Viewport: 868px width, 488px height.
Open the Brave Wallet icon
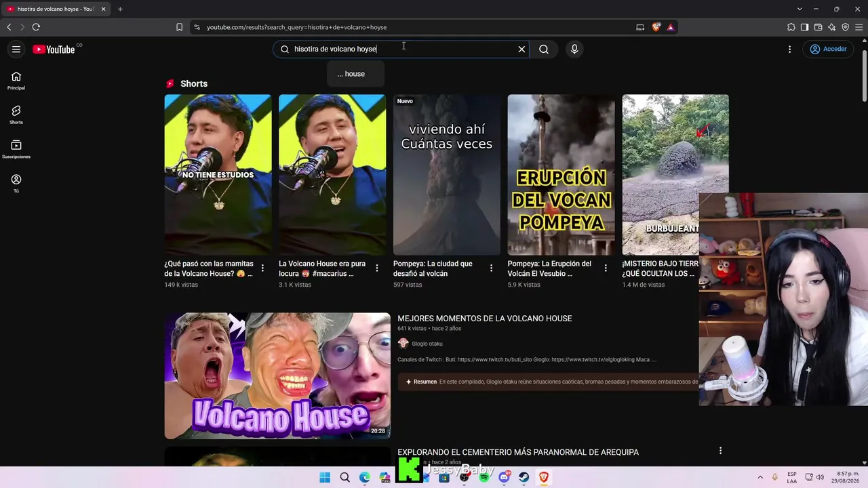(x=818, y=27)
